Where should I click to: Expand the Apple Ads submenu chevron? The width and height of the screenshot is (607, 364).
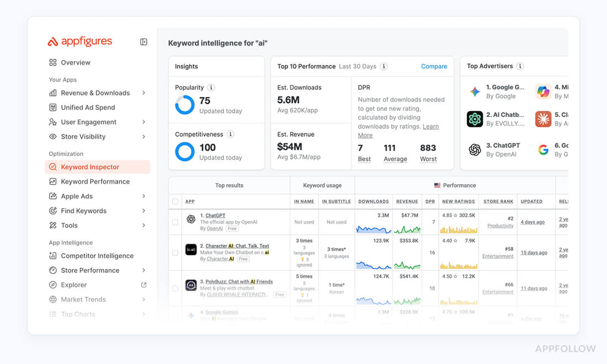click(143, 196)
